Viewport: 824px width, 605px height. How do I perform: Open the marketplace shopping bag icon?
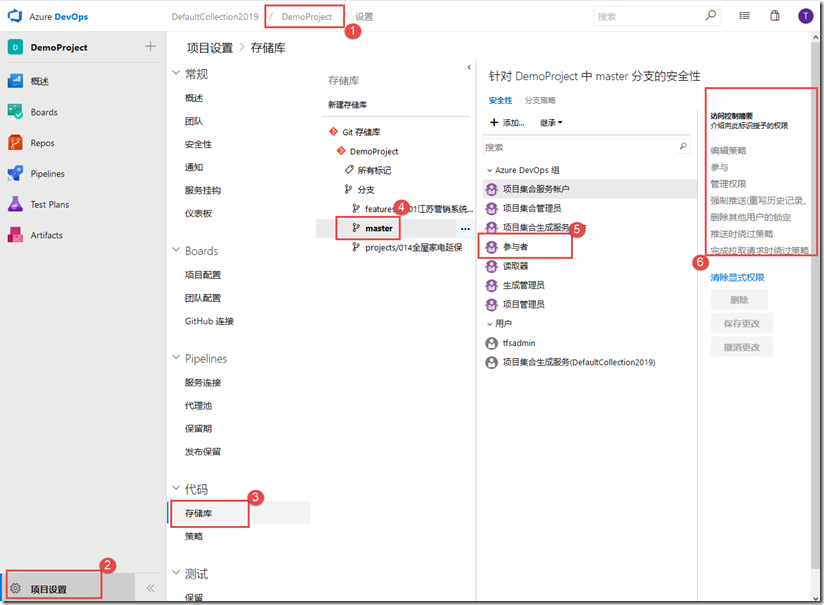775,16
